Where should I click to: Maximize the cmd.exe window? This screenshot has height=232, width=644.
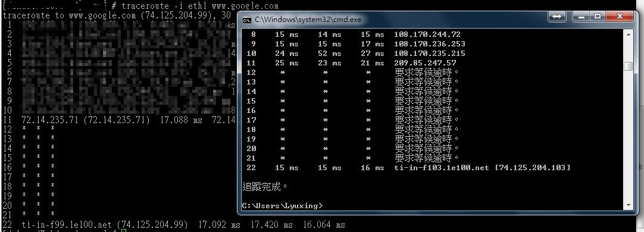coord(598,17)
